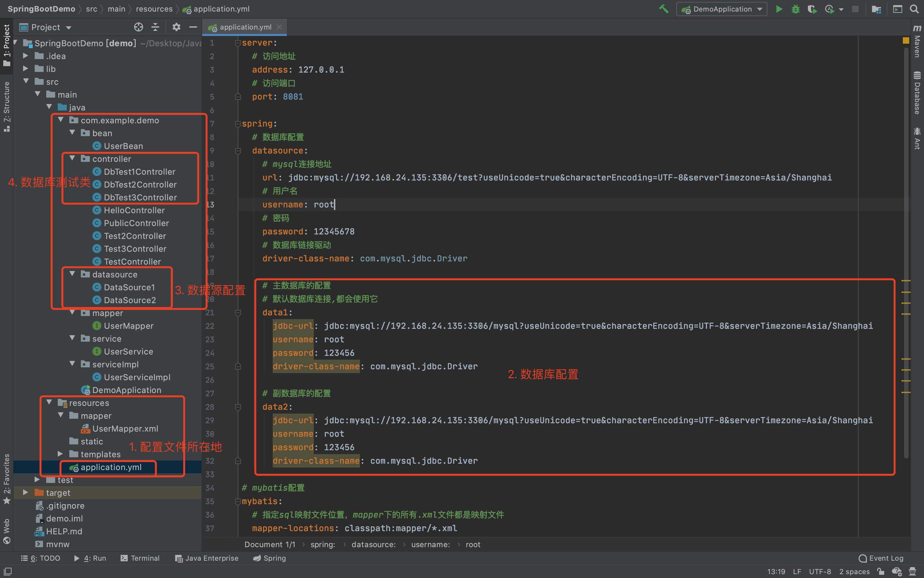Image resolution: width=924 pixels, height=578 pixels.
Task: Click the yellow inspection warning indicator
Action: click(906, 40)
